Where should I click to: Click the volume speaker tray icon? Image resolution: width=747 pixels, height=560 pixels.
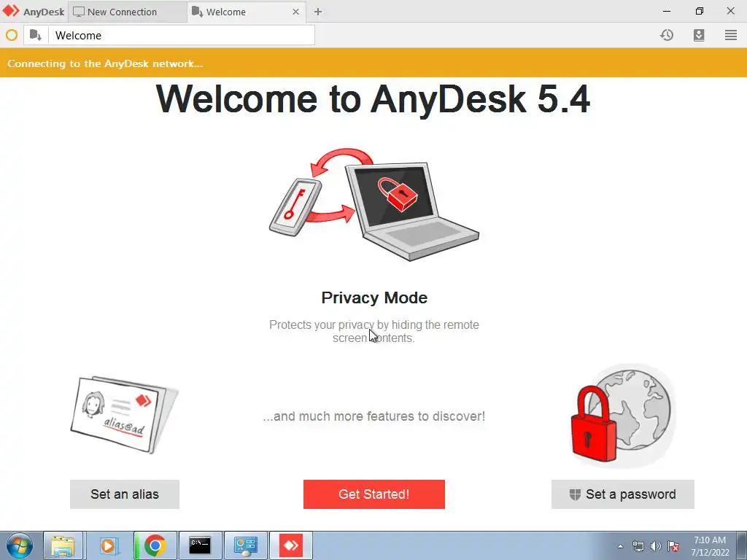656,546
